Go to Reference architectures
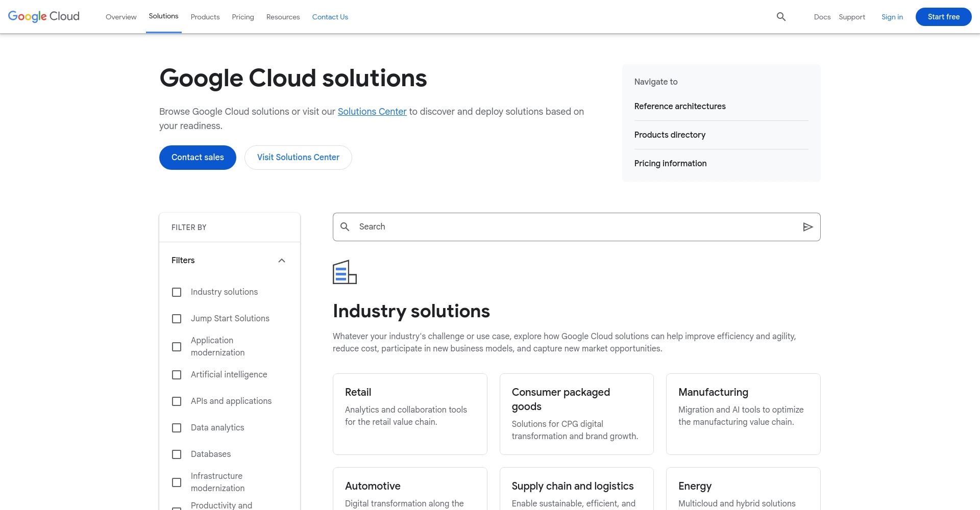The width and height of the screenshot is (980, 510). pos(680,106)
